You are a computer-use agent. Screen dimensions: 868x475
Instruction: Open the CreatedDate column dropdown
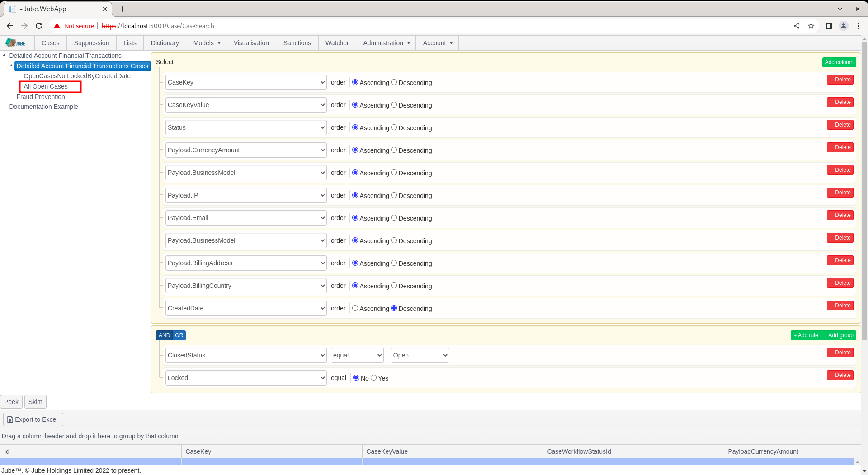246,308
